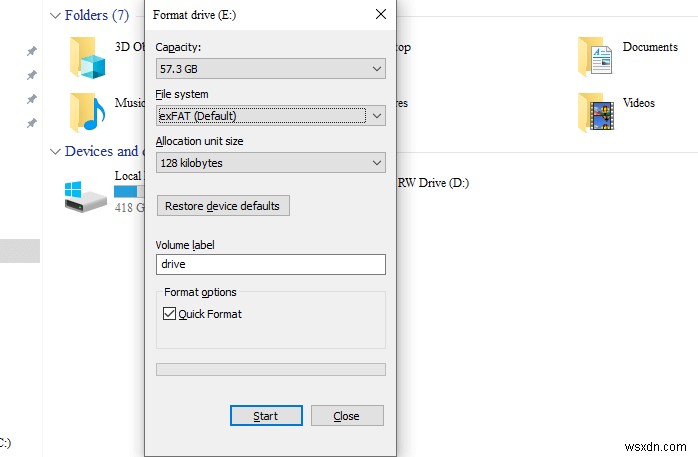The width and height of the screenshot is (698, 457).
Task: Open the Allocation unit size dropdown
Action: pos(270,162)
